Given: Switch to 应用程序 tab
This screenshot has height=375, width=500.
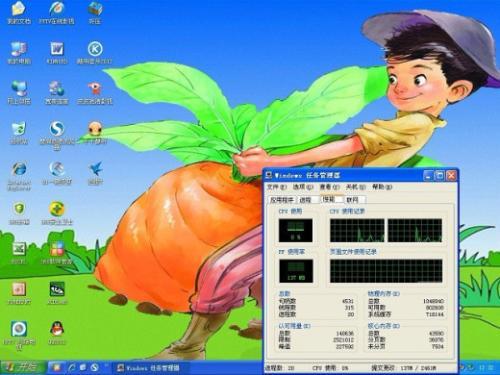Looking at the screenshot, I should (x=282, y=200).
